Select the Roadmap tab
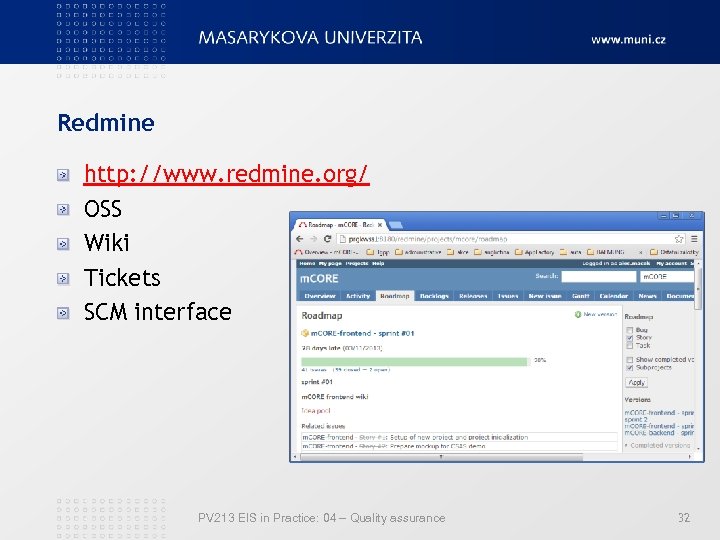720x540 pixels. click(x=395, y=296)
